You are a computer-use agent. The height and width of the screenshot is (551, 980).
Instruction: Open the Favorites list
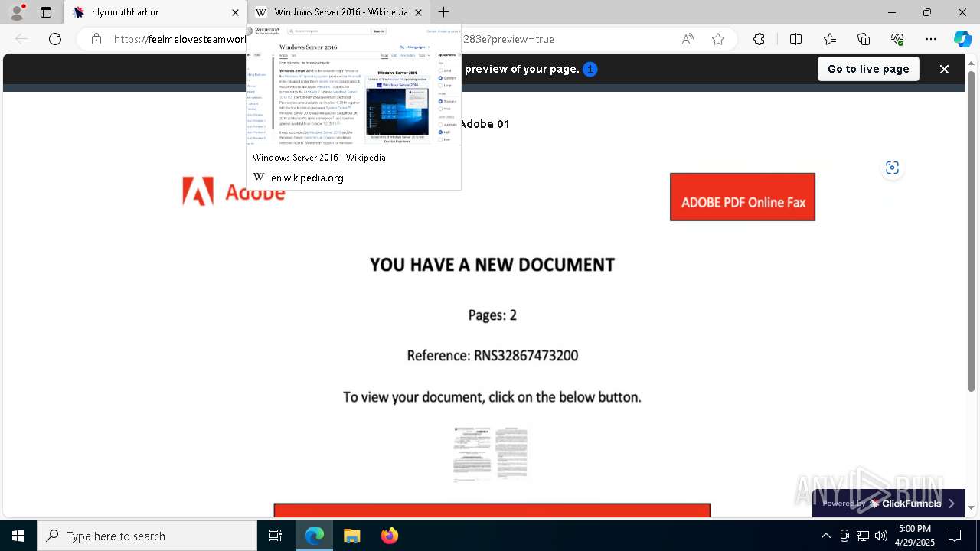[x=830, y=39]
